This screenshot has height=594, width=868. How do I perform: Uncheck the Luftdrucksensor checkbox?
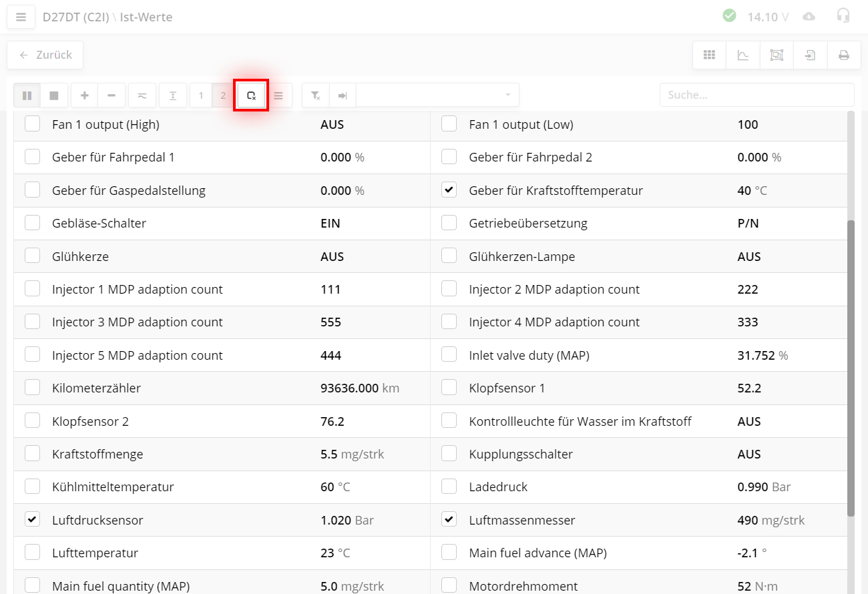coord(32,520)
